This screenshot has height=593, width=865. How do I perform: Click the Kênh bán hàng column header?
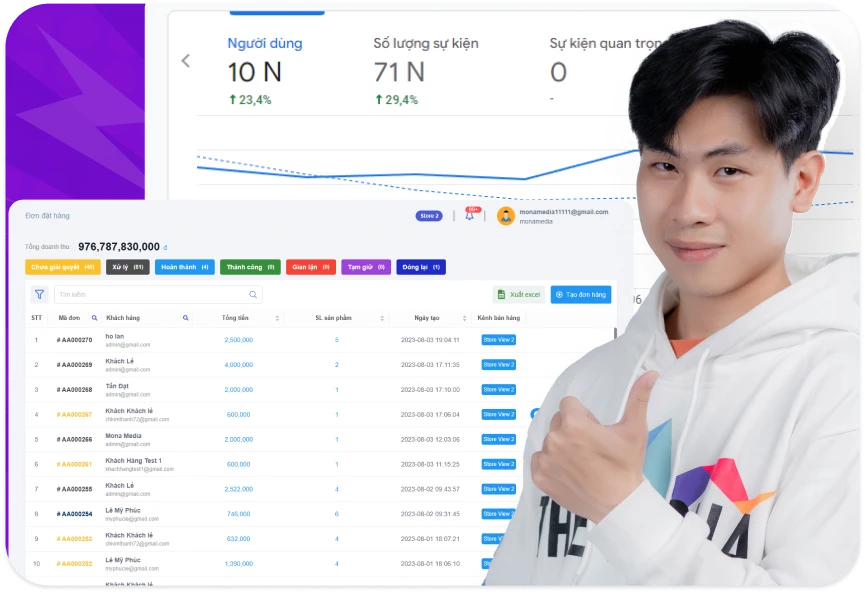[x=499, y=318]
